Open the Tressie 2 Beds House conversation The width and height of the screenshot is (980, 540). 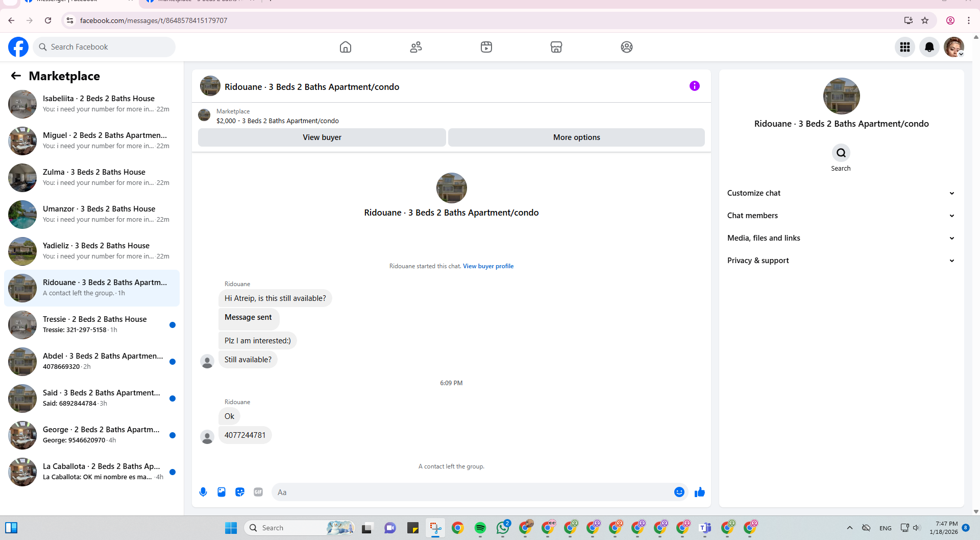pos(92,324)
